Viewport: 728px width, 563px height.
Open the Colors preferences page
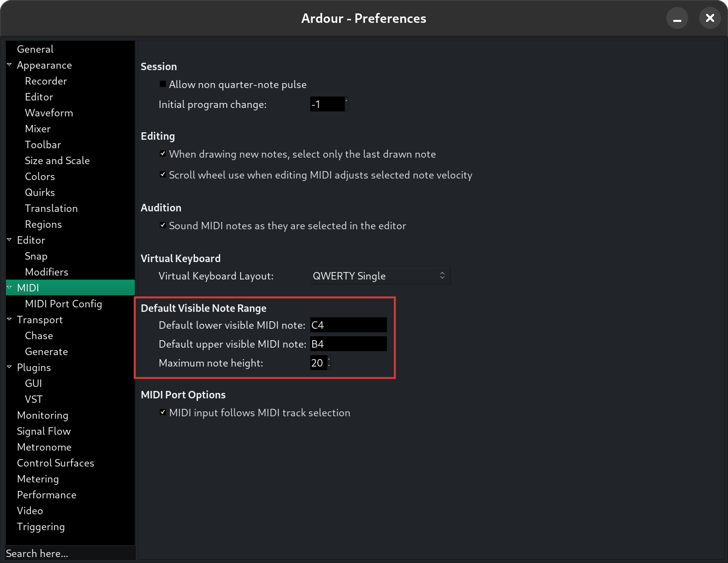[x=40, y=176]
